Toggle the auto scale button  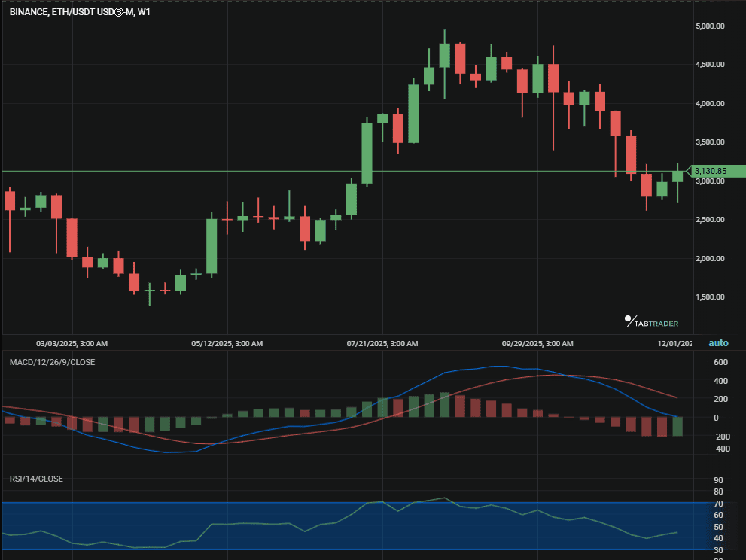click(718, 343)
